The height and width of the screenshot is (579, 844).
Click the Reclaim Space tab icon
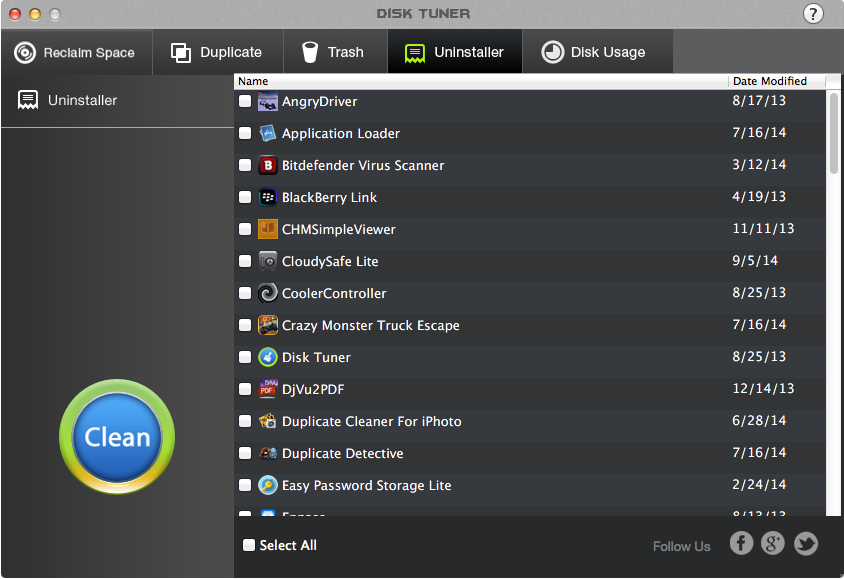[25, 53]
